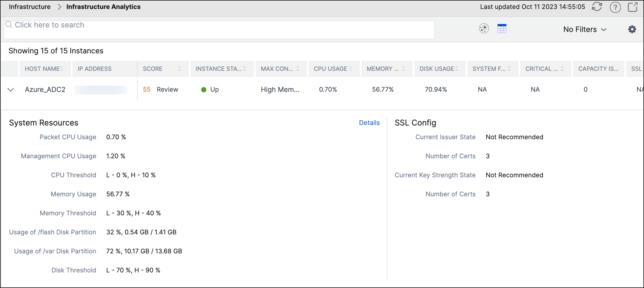Go to Infrastructure breadcrumb
This screenshot has height=288, width=644.
[x=30, y=7]
